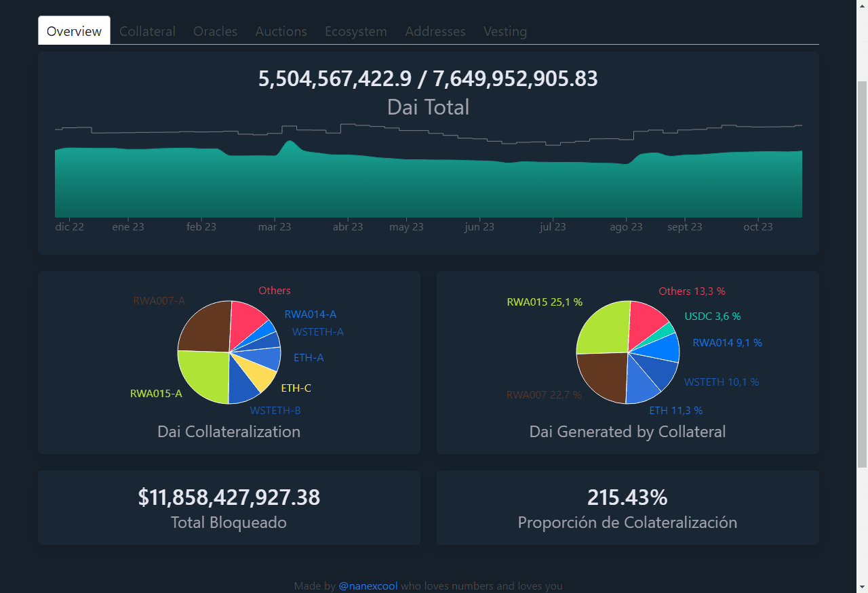Click the teal Dai supply area chart
This screenshot has height=593, width=868.
(428, 183)
